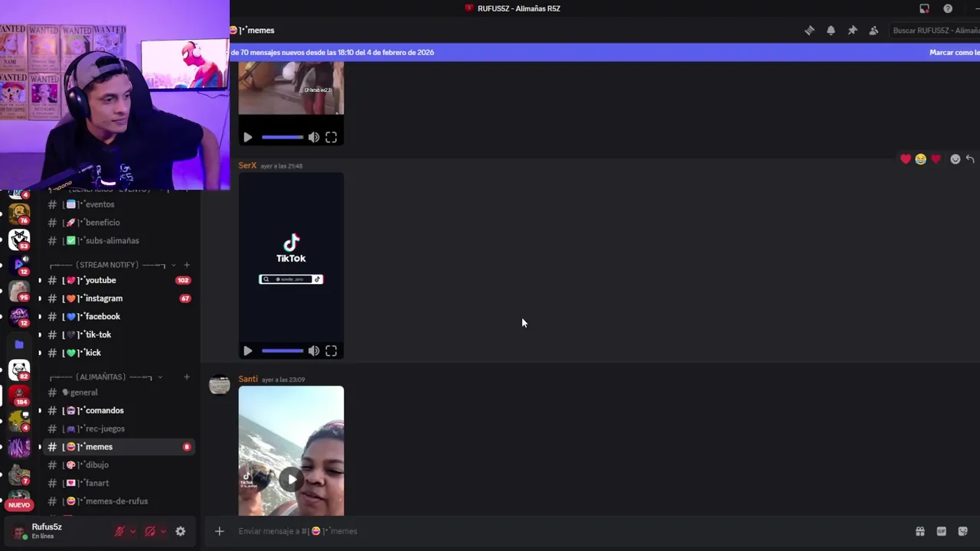Play SerX's TikTok video
The image size is (980, 551).
(247, 351)
